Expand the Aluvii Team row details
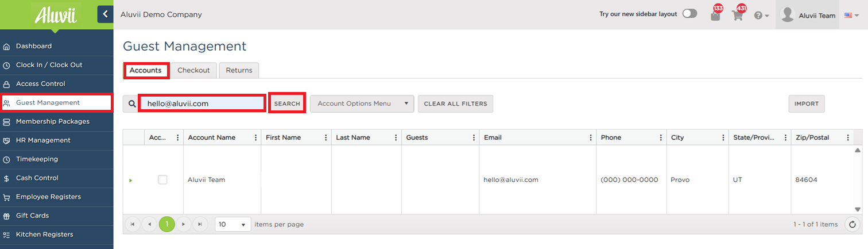 (x=131, y=180)
